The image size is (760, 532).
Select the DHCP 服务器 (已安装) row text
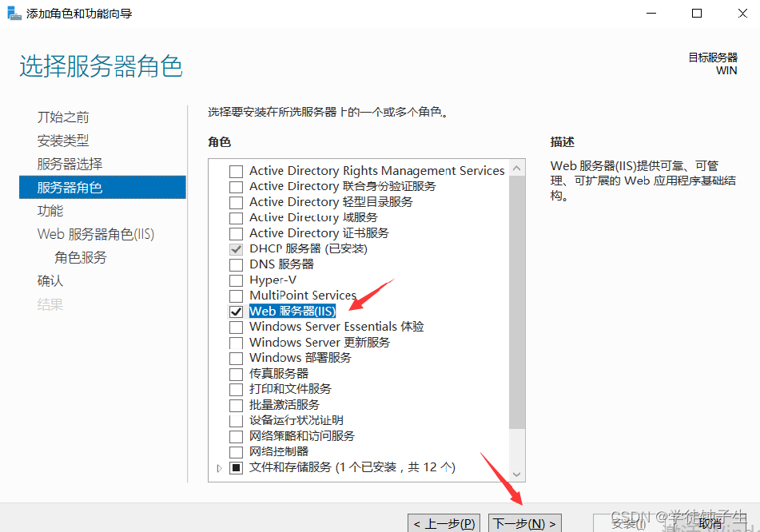click(x=308, y=248)
